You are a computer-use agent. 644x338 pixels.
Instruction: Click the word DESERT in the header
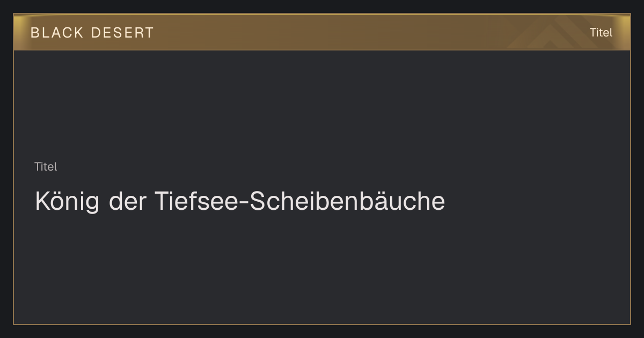click(x=122, y=33)
